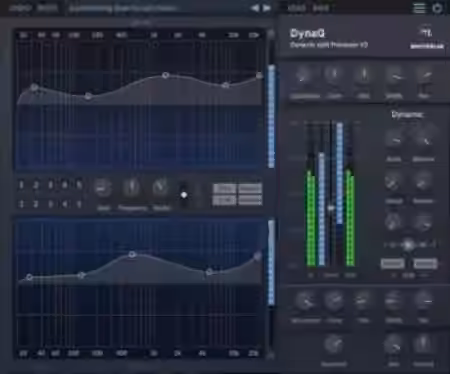Select band 2 in lower number row
The image size is (450, 374).
coord(36,204)
